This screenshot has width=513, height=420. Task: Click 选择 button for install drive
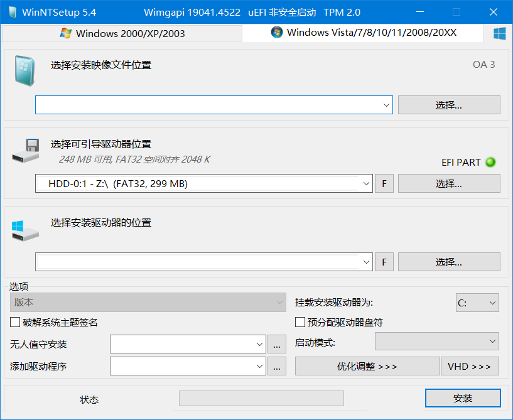point(449,262)
